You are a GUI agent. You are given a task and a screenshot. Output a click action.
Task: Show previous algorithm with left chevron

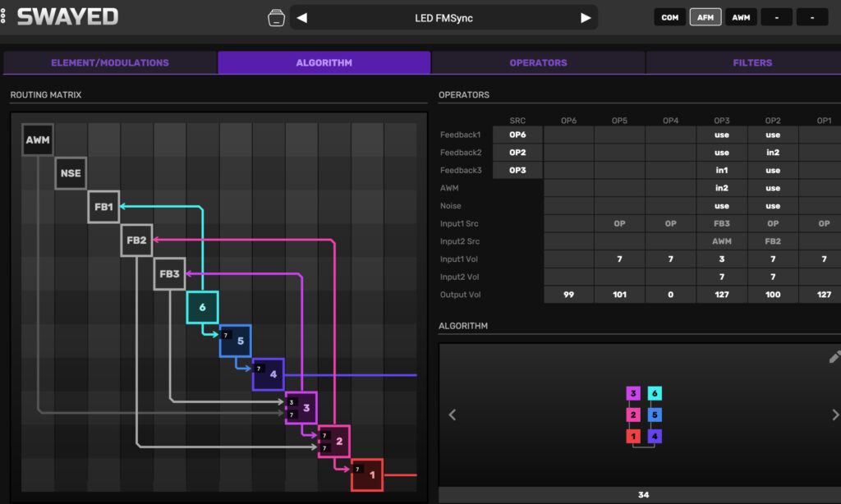[452, 415]
